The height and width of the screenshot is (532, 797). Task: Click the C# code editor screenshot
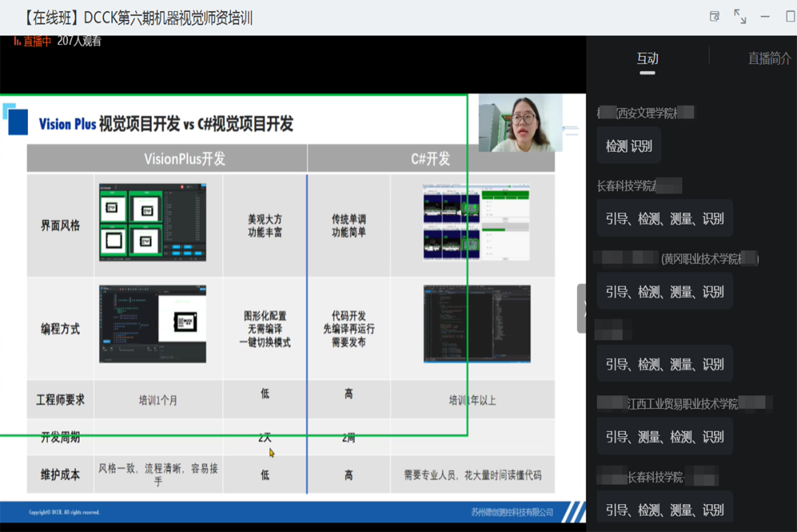[477, 324]
